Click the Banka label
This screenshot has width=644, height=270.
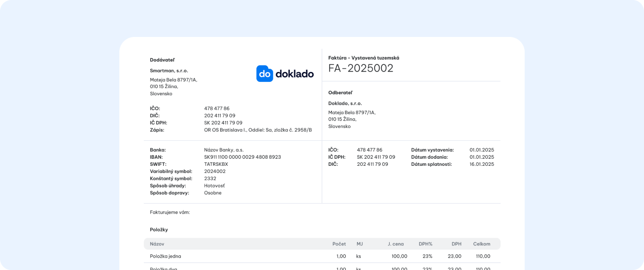pos(158,150)
